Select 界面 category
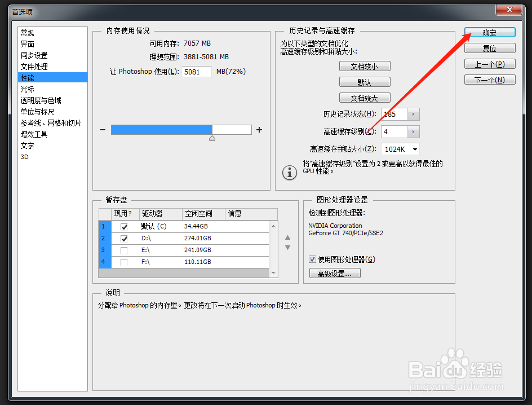532x405 pixels. pyautogui.click(x=52, y=44)
